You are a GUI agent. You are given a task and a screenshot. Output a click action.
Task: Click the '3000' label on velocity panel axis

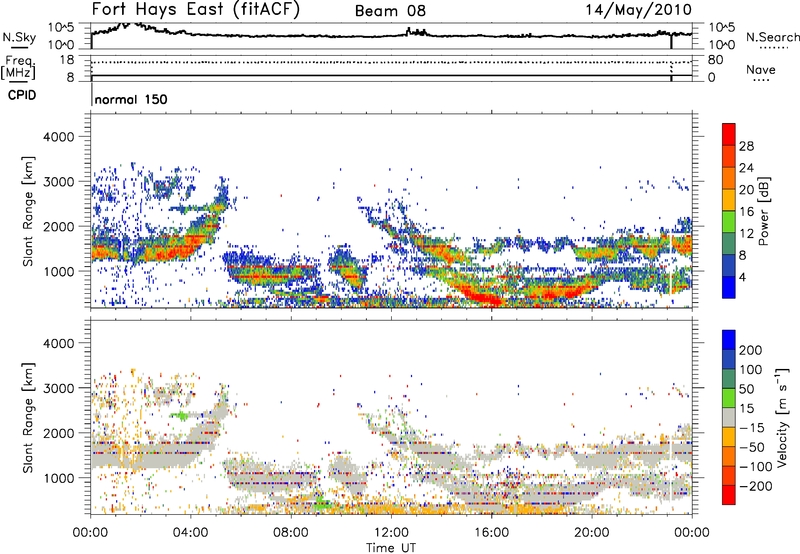point(59,388)
